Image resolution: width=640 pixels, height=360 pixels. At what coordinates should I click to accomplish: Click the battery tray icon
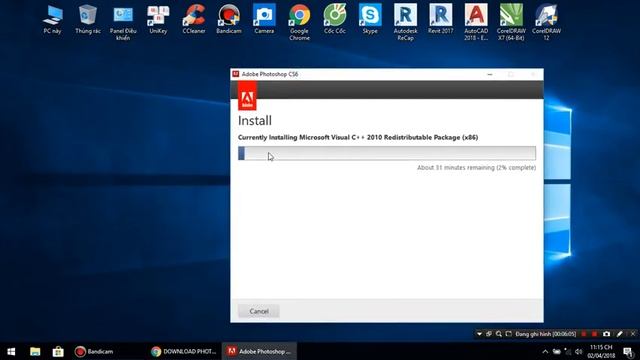[x=557, y=351]
